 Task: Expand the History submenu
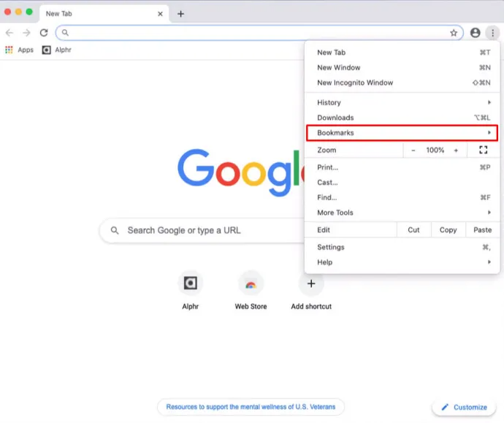pos(402,102)
